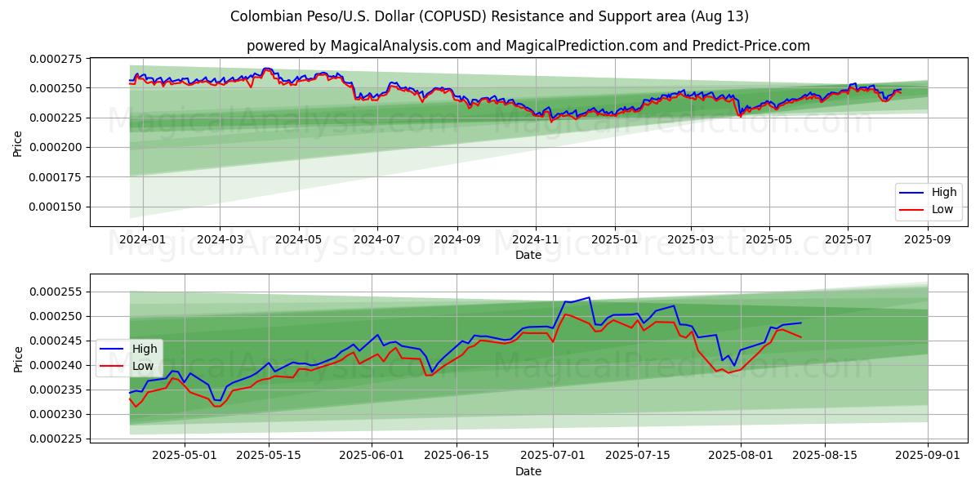Click the '2025-08-15' tick label
The image size is (980, 490).
pos(826,456)
